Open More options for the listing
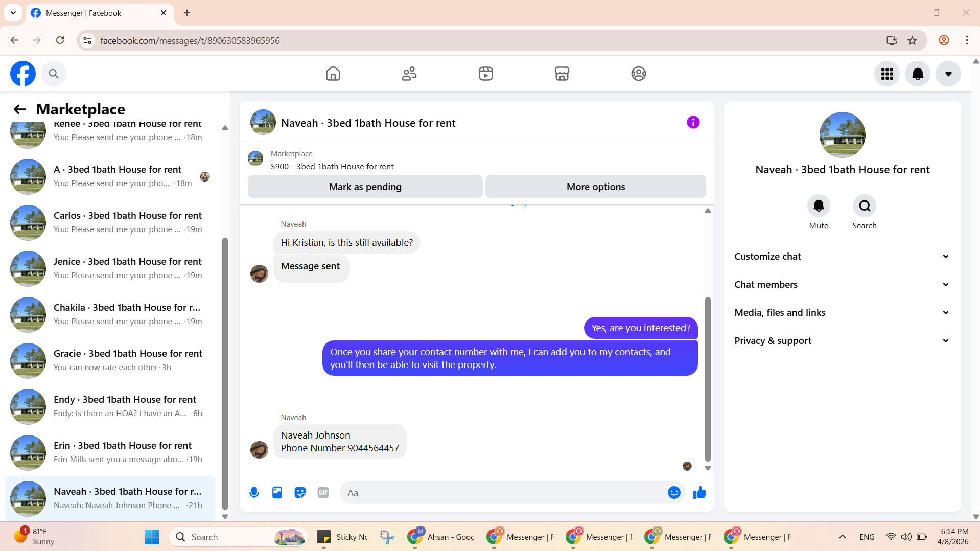980x551 pixels. [596, 187]
